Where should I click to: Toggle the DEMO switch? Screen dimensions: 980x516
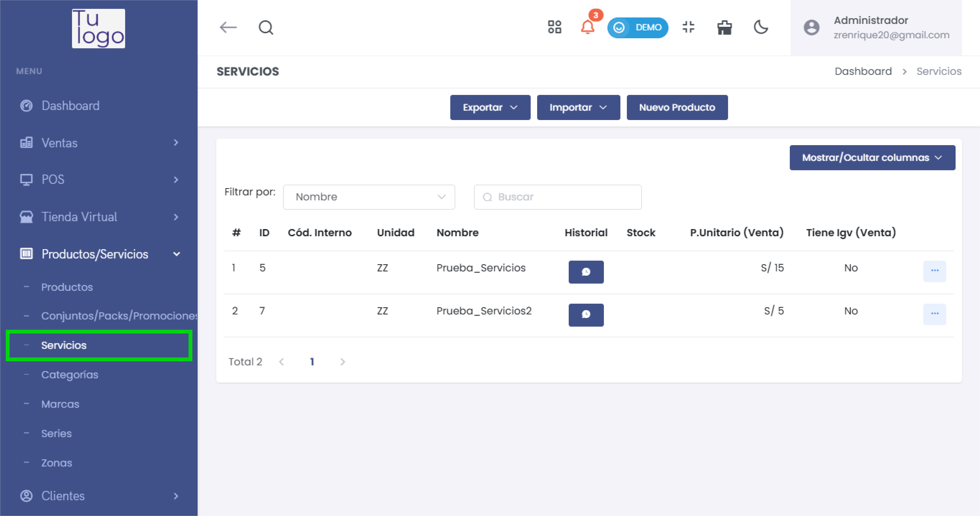[638, 27]
